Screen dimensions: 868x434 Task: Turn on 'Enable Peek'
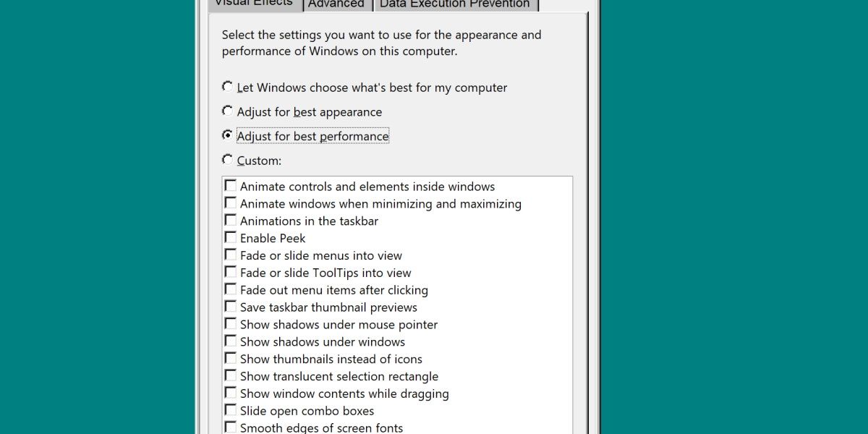(231, 237)
